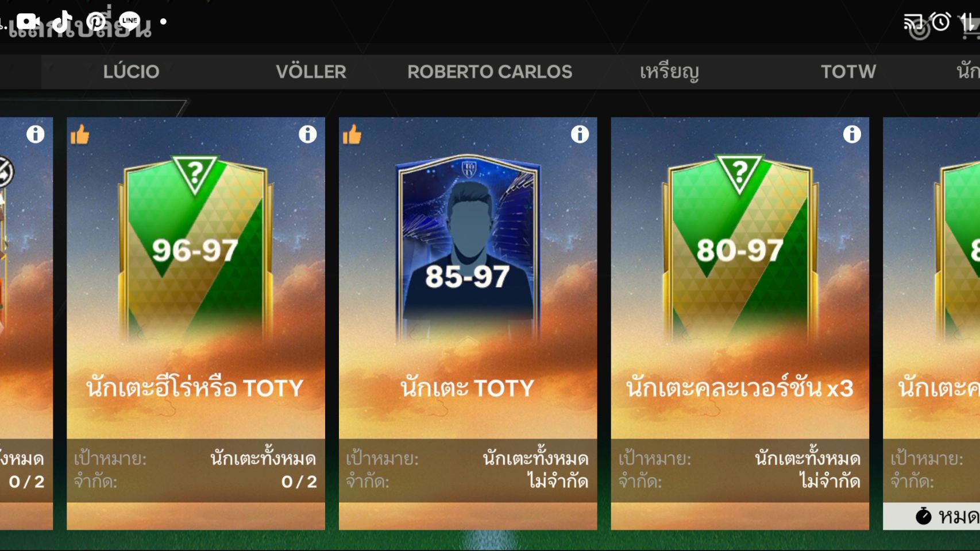Tap the LINE message icon in status bar

point(130,21)
